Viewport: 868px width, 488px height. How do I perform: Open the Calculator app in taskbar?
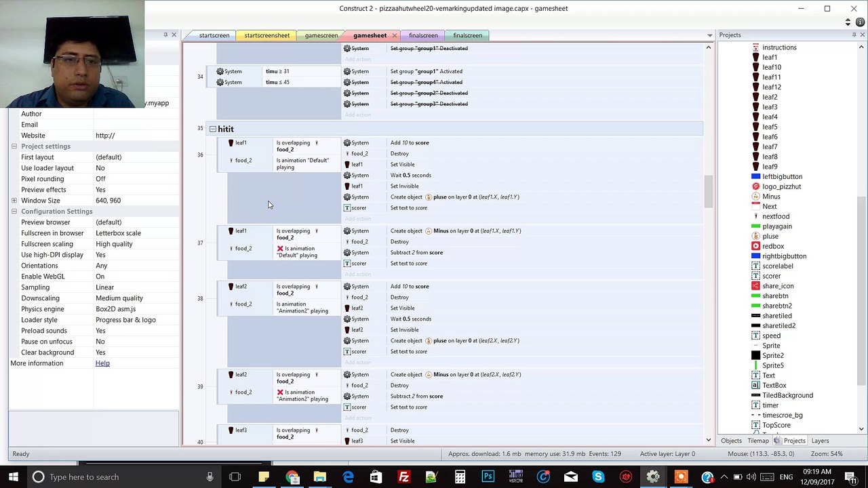[460, 476]
